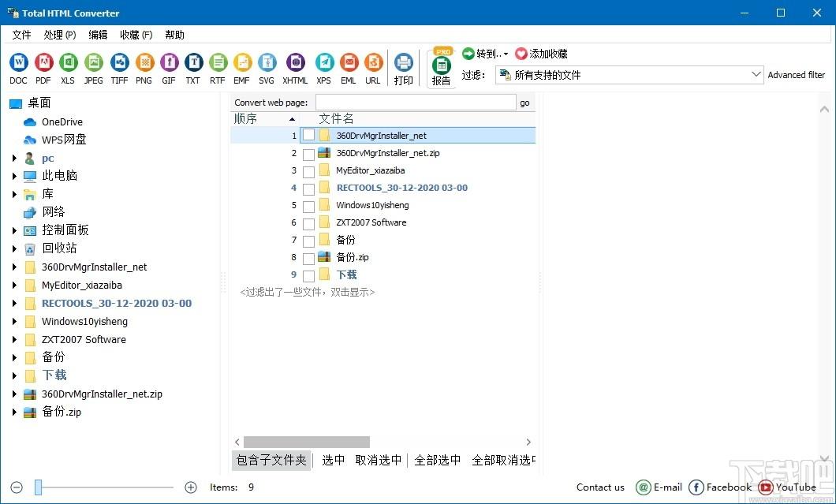Expand 回收站 tree node
The width and height of the screenshot is (836, 504).
pos(14,248)
